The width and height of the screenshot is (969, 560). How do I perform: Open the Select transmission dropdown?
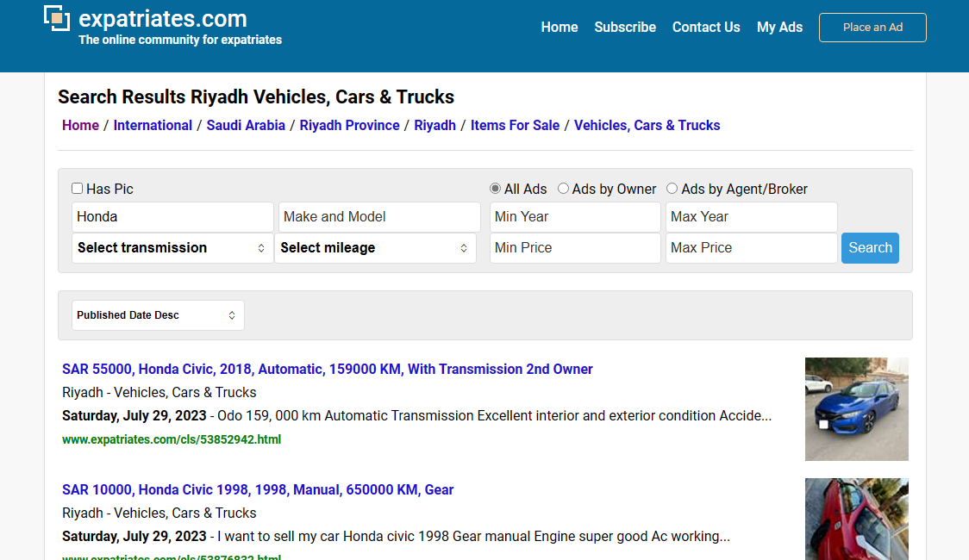click(x=172, y=247)
